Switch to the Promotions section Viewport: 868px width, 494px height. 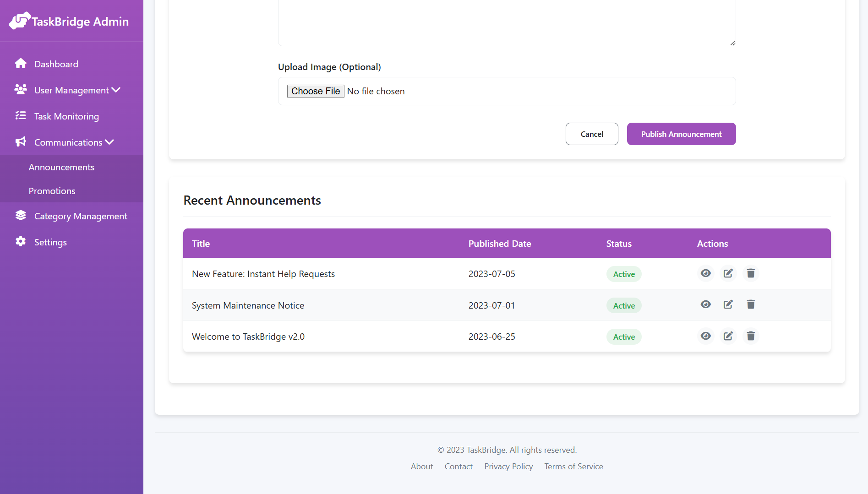coord(51,191)
